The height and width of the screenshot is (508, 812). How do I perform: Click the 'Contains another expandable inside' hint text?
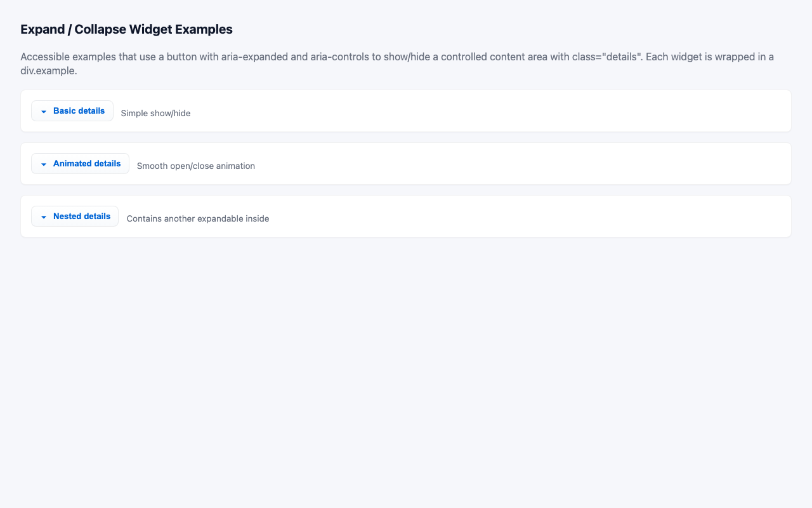tap(198, 218)
